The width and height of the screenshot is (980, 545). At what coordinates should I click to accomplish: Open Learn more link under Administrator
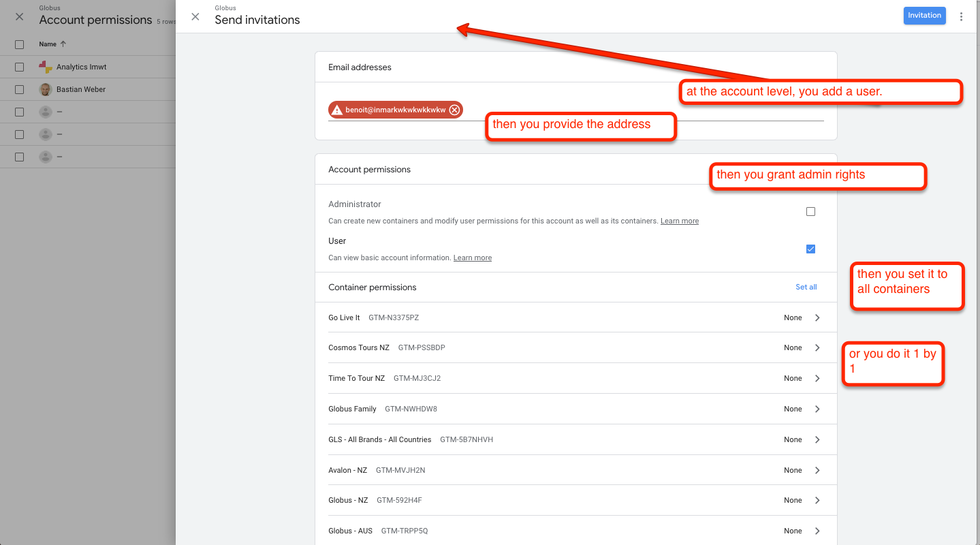(680, 221)
